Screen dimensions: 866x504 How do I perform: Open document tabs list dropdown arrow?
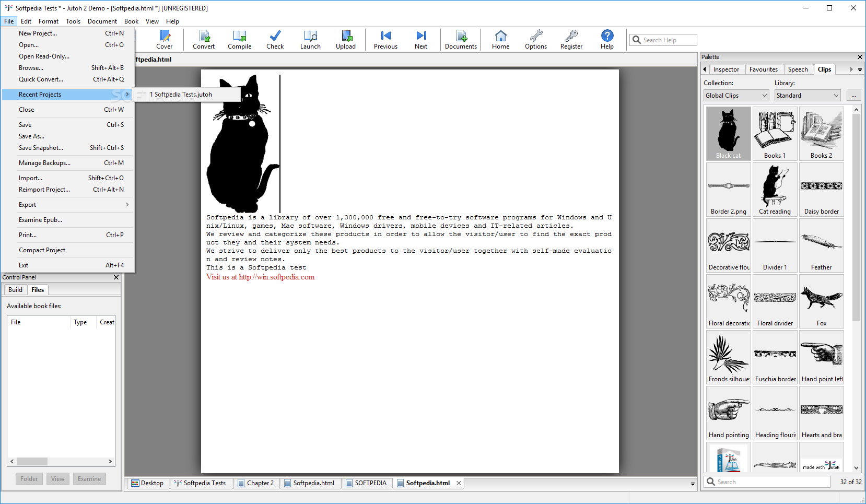point(693,484)
